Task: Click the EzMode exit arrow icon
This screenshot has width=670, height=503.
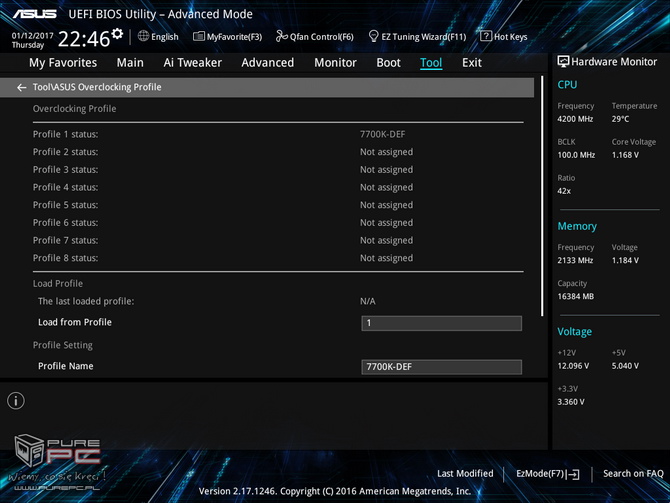Action: coord(573,474)
